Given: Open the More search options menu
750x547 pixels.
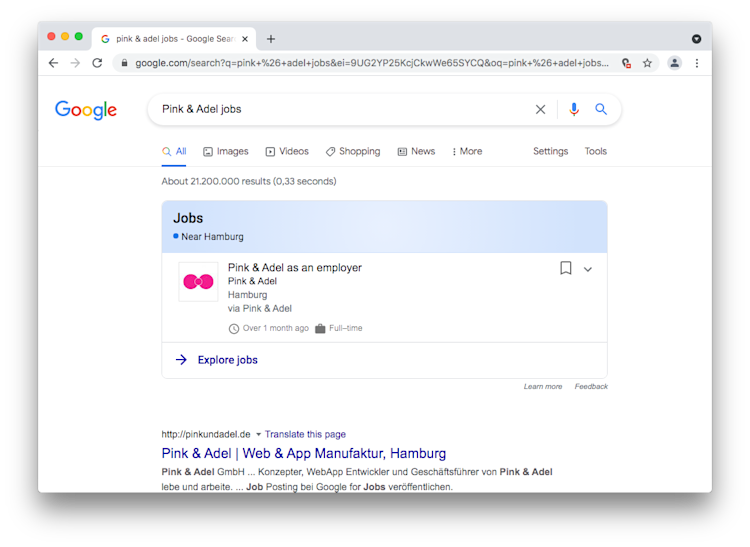Looking at the screenshot, I should (x=467, y=151).
